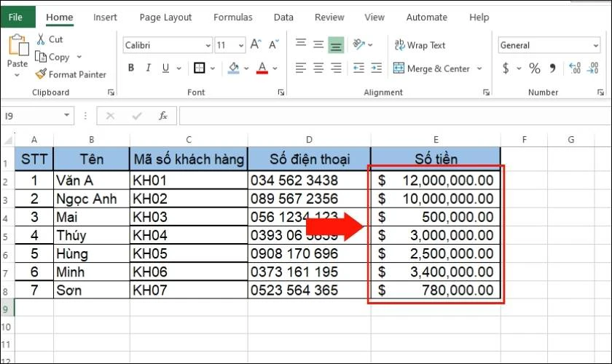Click Increase Decimal icon
This screenshot has height=364, width=612.
[x=575, y=68]
